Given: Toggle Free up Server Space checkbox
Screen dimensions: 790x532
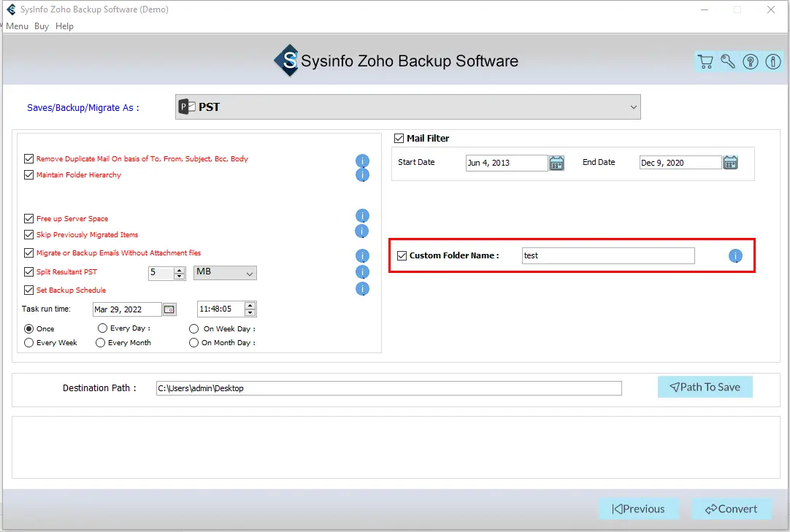Looking at the screenshot, I should click(28, 219).
